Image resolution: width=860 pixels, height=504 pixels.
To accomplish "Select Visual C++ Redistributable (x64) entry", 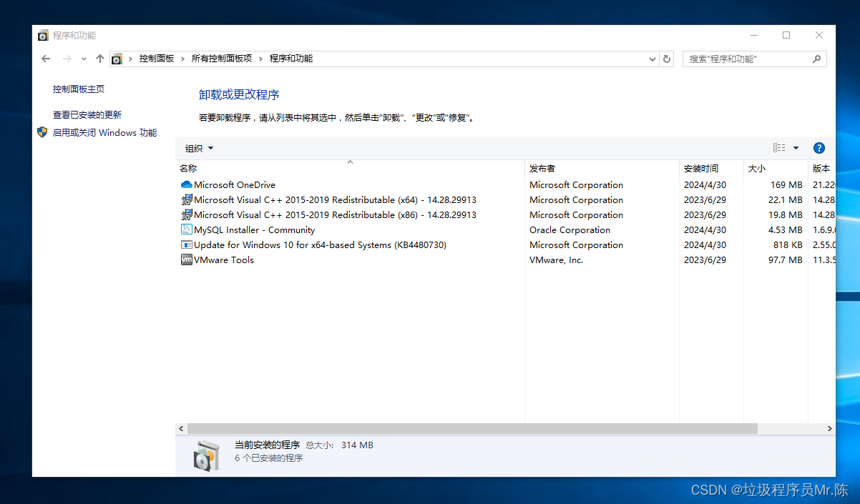I will (x=335, y=199).
